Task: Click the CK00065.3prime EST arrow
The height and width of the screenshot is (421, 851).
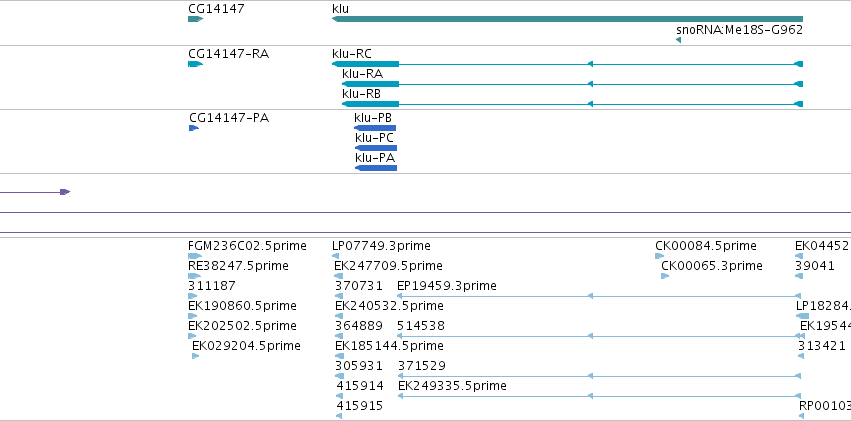Action: click(x=665, y=276)
